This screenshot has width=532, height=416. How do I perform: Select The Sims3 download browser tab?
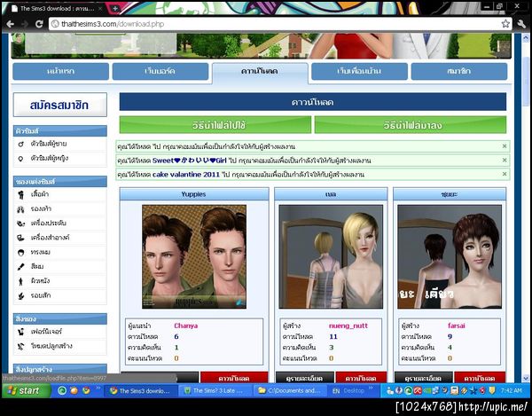click(56, 9)
